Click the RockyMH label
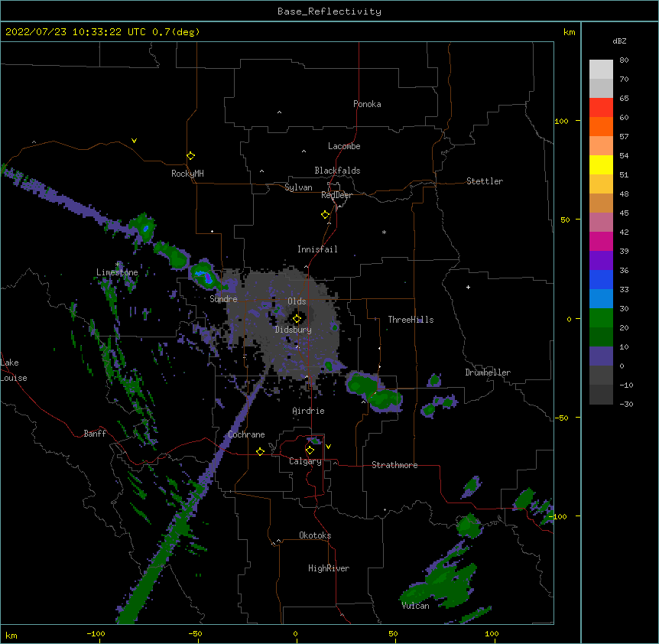 (x=187, y=174)
